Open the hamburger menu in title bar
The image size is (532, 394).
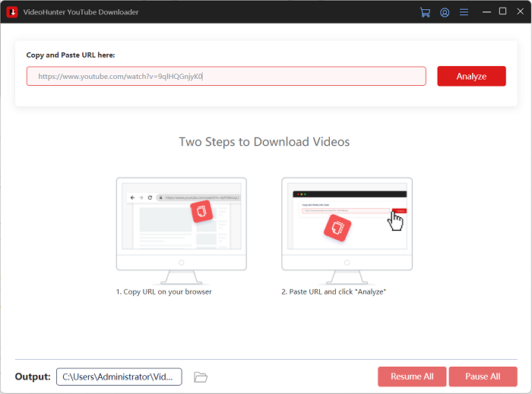click(464, 12)
